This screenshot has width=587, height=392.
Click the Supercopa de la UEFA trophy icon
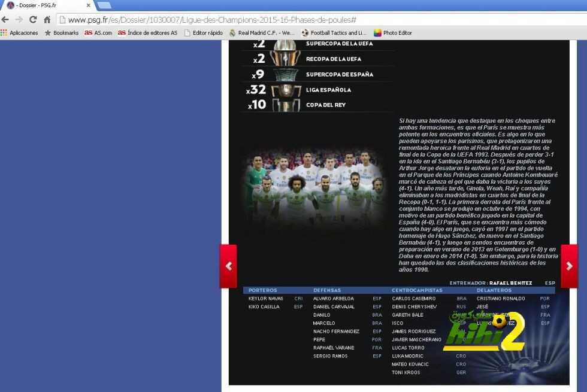[x=286, y=45]
